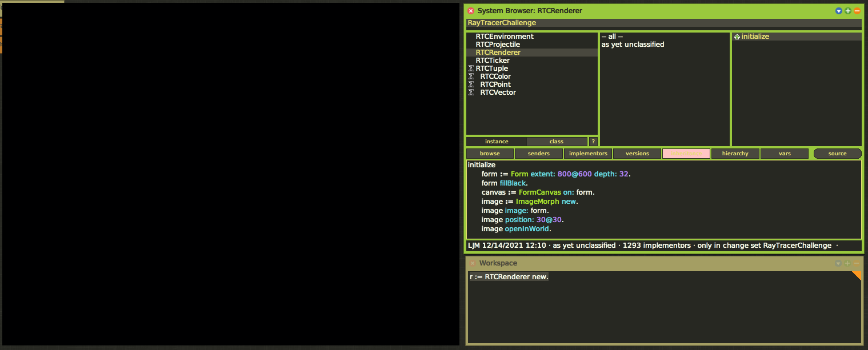Click the senders button
The width and height of the screenshot is (868, 350).
pos(539,154)
